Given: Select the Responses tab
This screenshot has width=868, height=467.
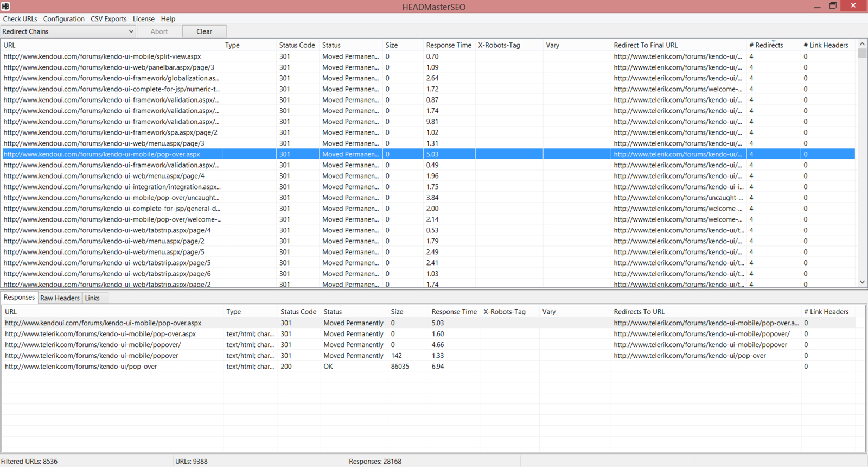Looking at the screenshot, I should click(19, 298).
